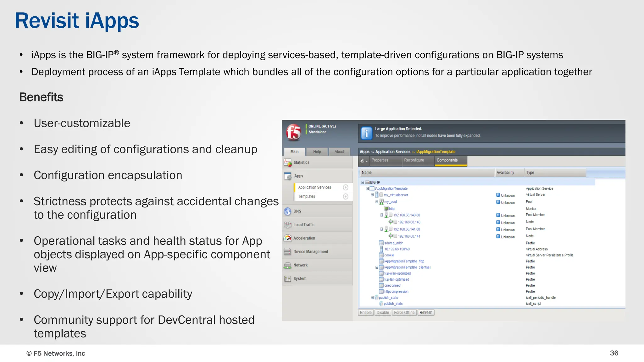Sort by the Type column header
644x362 pixels.
555,173
